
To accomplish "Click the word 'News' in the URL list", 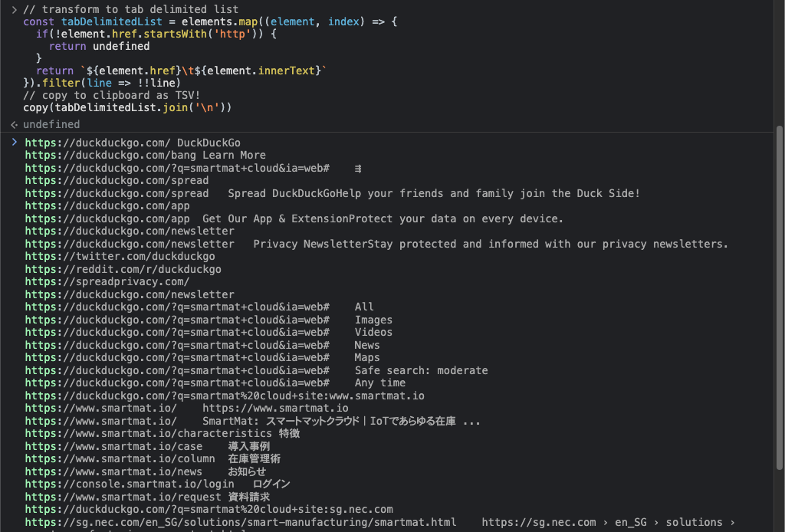I will coord(367,345).
